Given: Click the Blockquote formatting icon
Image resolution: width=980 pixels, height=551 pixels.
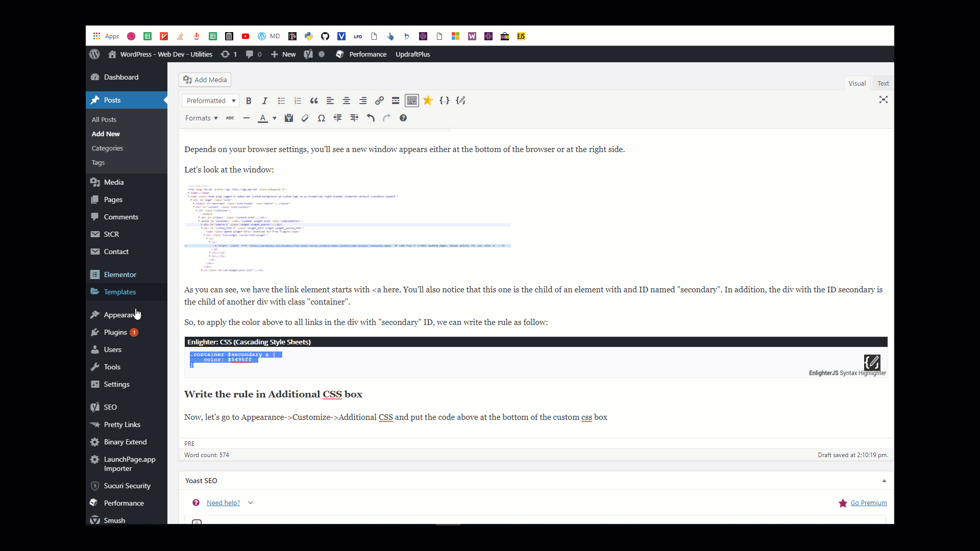Looking at the screenshot, I should pos(314,100).
